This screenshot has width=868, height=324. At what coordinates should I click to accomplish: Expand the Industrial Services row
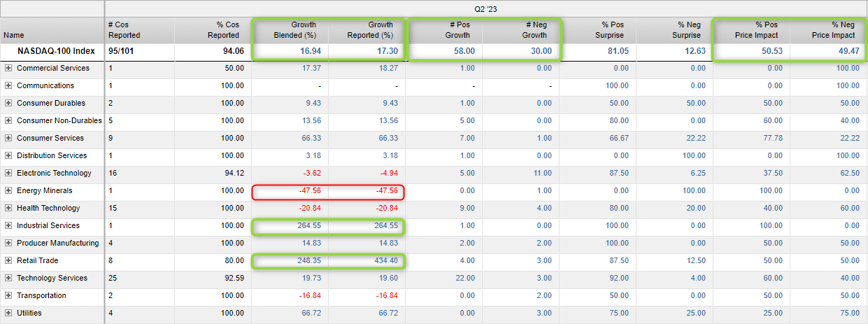8,226
